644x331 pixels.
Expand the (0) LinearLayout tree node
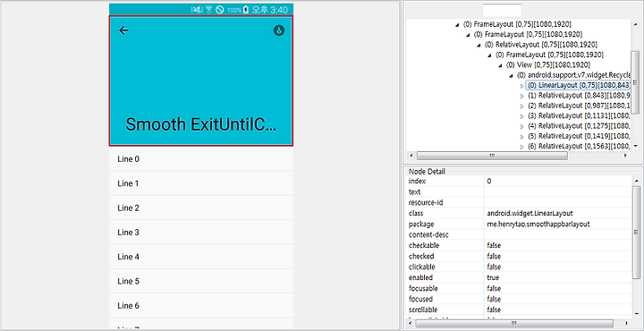[522, 86]
